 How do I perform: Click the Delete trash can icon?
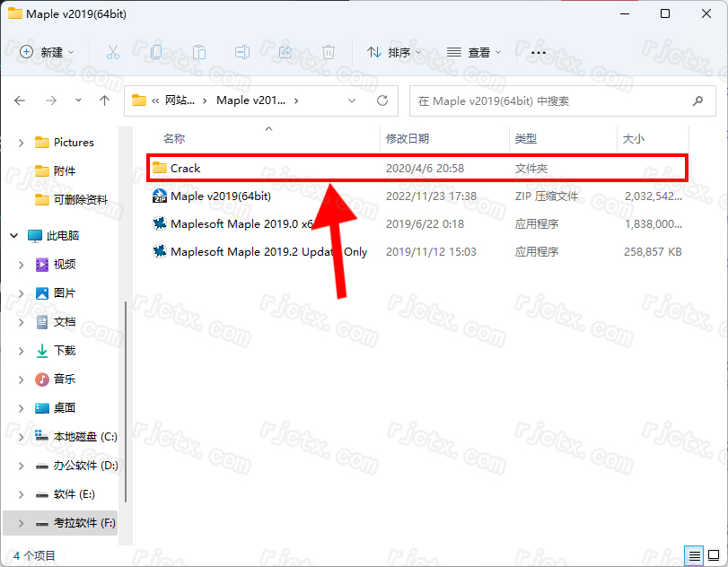click(329, 52)
